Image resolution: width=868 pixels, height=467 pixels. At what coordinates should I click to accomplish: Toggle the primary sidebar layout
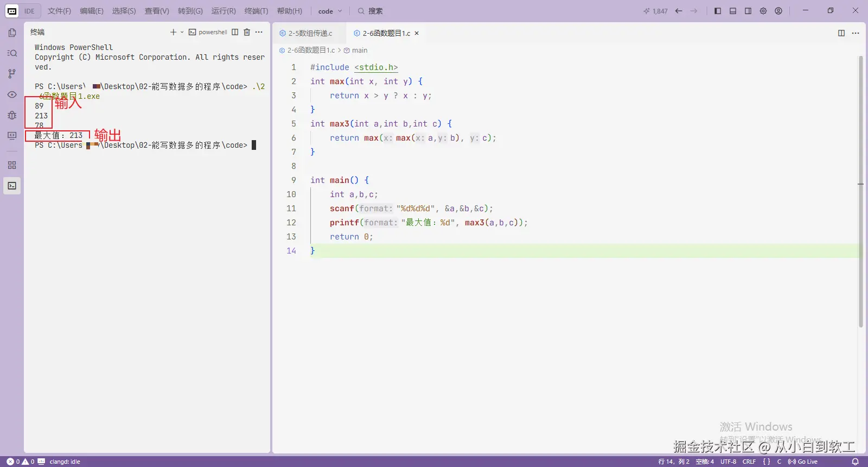718,11
